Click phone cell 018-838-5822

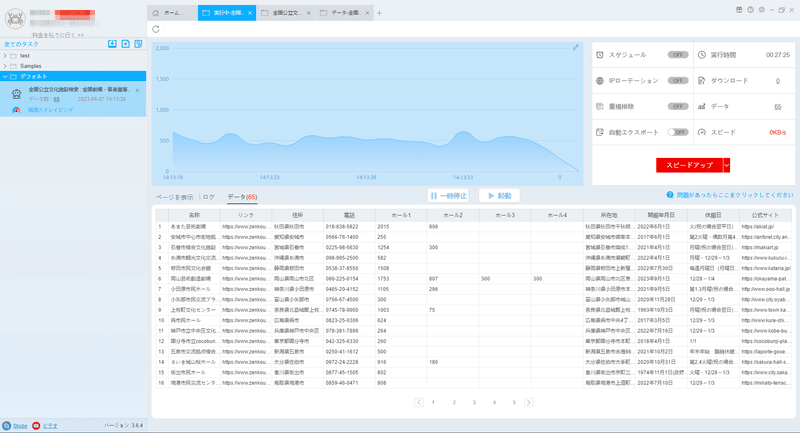coord(341,226)
